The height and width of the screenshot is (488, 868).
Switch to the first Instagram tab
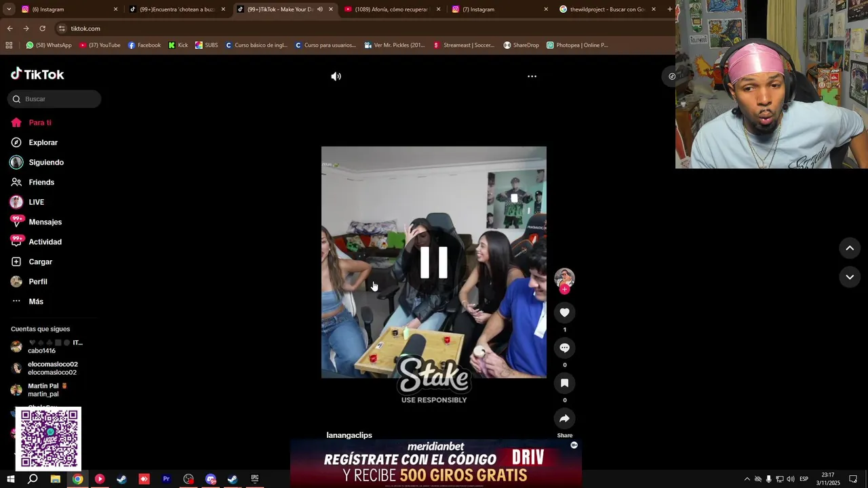coord(68,9)
